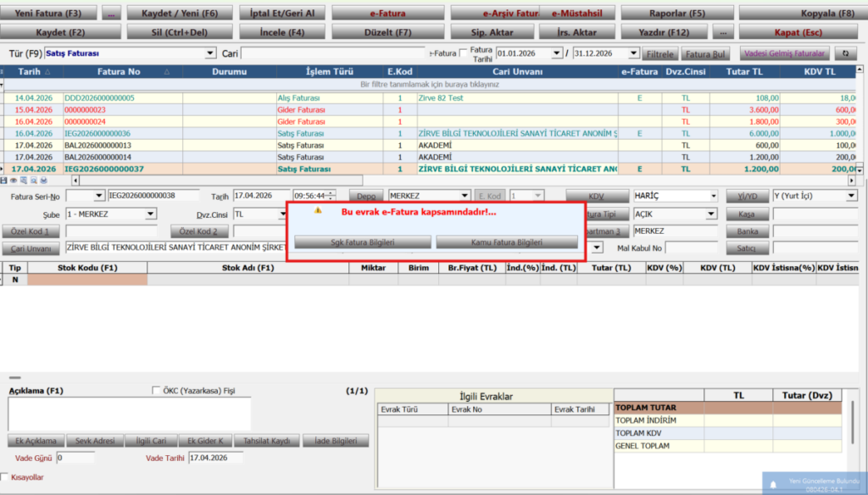The height and width of the screenshot is (495, 868).
Task: Open the start date 01.01.2026 dropdown
Action: (x=556, y=53)
